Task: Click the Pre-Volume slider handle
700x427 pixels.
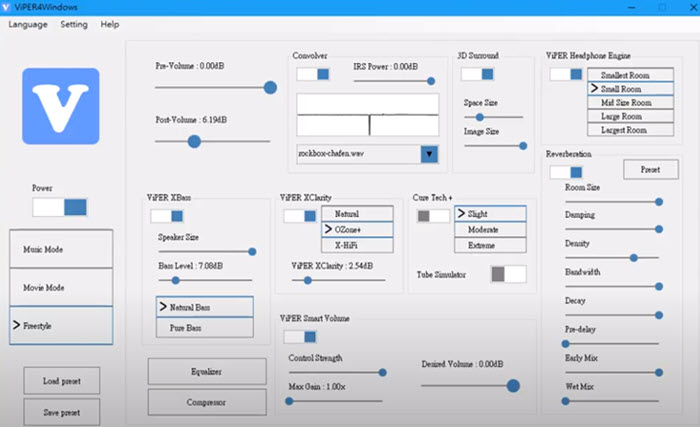Action: click(x=270, y=88)
